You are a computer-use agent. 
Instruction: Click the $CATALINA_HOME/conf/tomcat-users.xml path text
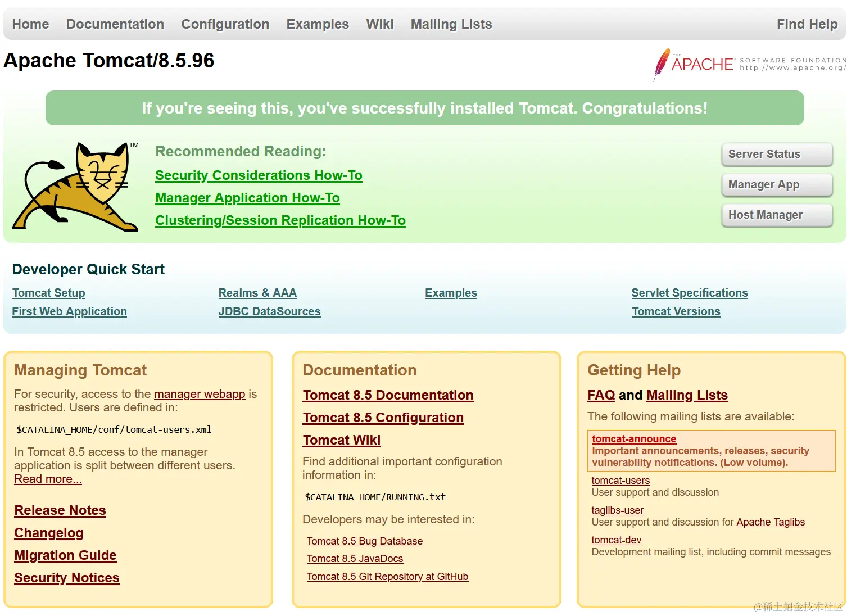(114, 429)
